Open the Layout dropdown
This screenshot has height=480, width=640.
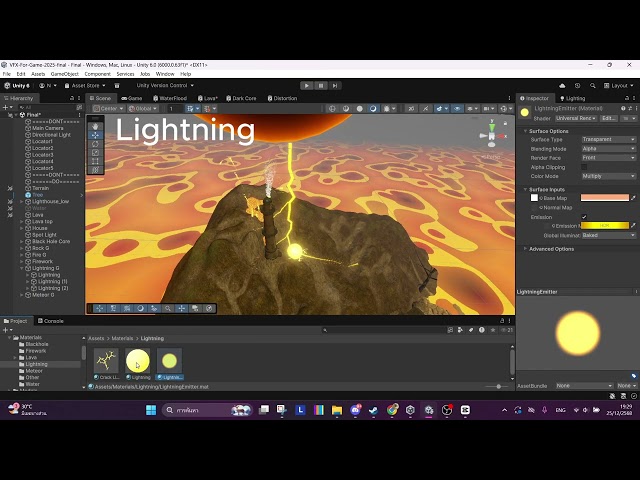pyautogui.click(x=618, y=86)
